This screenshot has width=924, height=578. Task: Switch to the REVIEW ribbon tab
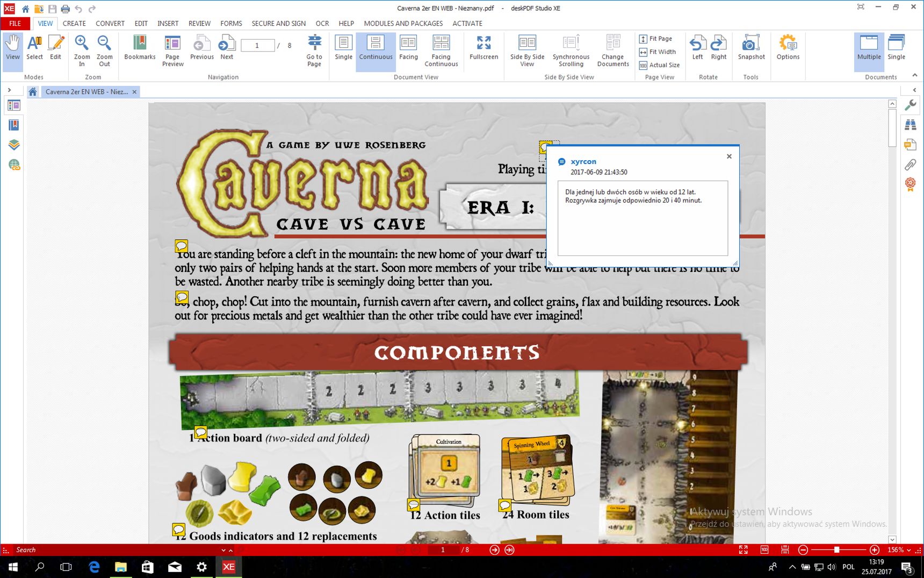point(199,23)
